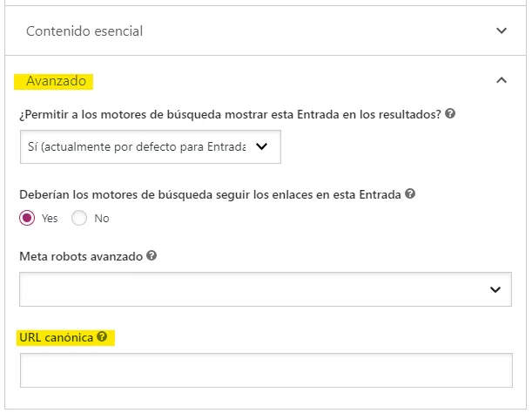The image size is (532, 413).
Task: Click help icon beside follow links question
Action: [410, 193]
